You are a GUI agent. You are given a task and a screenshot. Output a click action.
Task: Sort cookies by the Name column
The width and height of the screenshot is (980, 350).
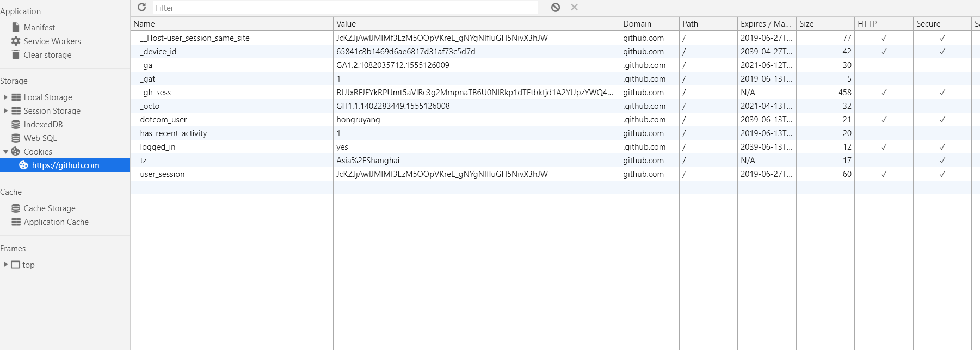tap(232, 24)
